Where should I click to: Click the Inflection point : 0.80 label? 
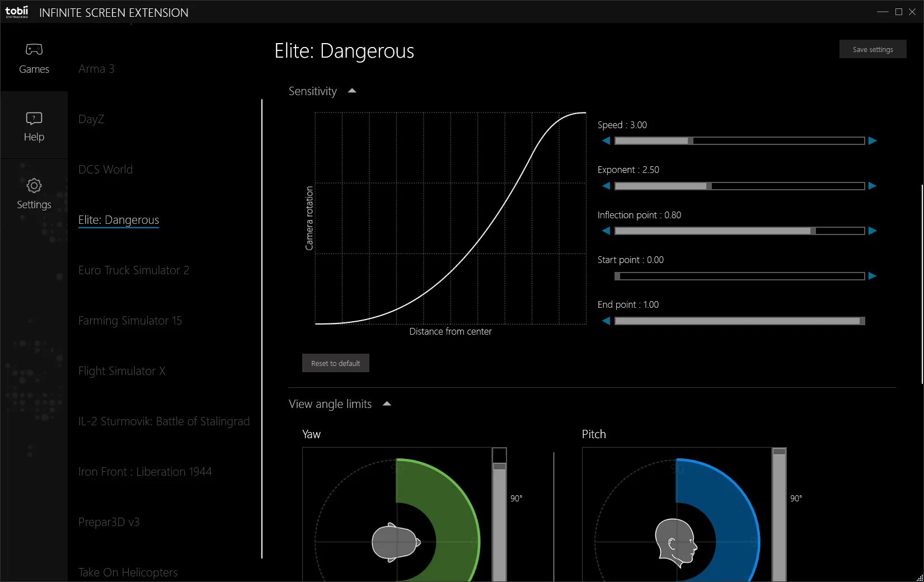coord(639,215)
